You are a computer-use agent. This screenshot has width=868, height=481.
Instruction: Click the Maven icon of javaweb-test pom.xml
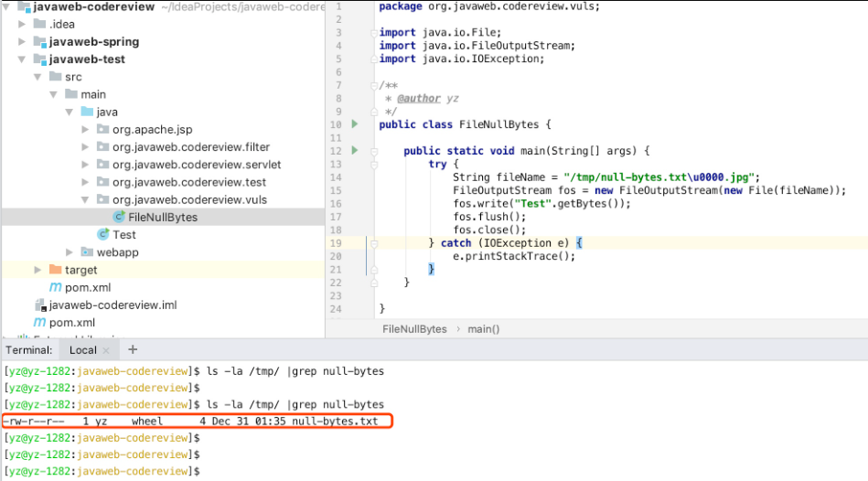[x=56, y=287]
